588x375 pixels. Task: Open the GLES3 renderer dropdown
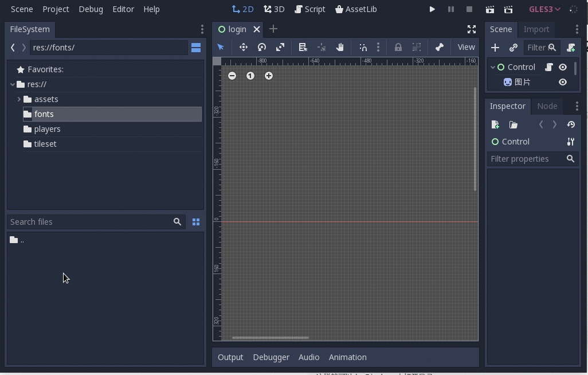coord(543,9)
